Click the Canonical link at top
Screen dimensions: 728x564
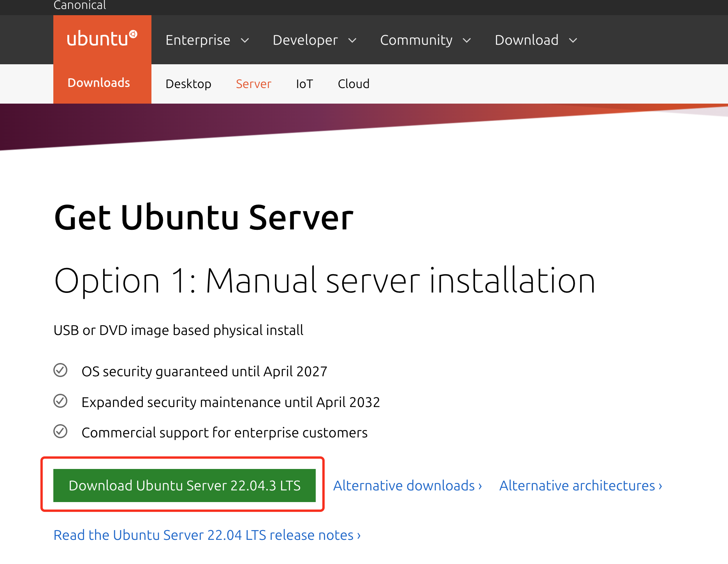coord(79,5)
